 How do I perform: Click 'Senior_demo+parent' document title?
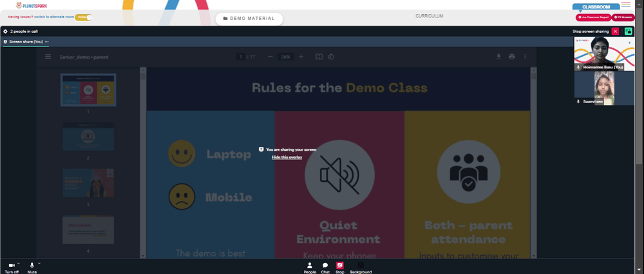84,57
